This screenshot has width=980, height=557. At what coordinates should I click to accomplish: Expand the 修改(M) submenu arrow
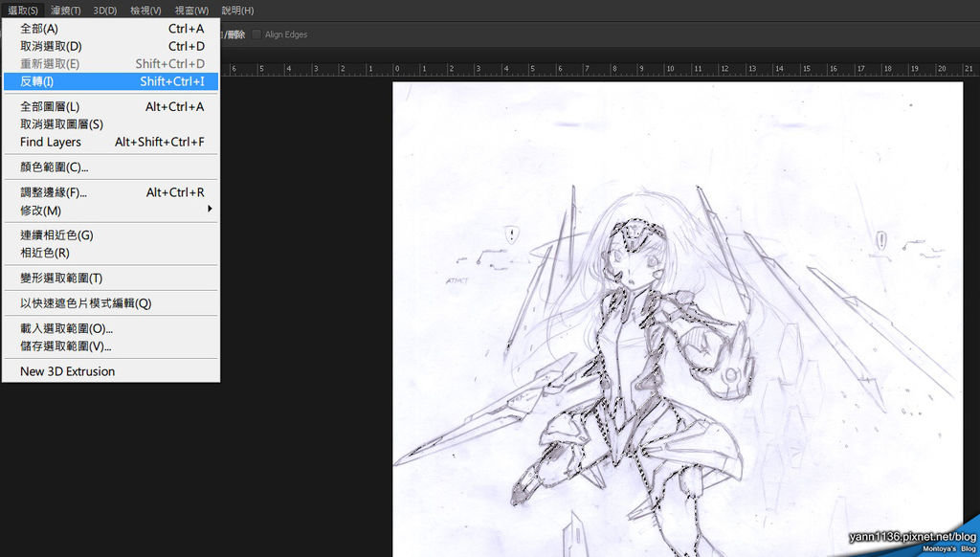[x=210, y=210]
